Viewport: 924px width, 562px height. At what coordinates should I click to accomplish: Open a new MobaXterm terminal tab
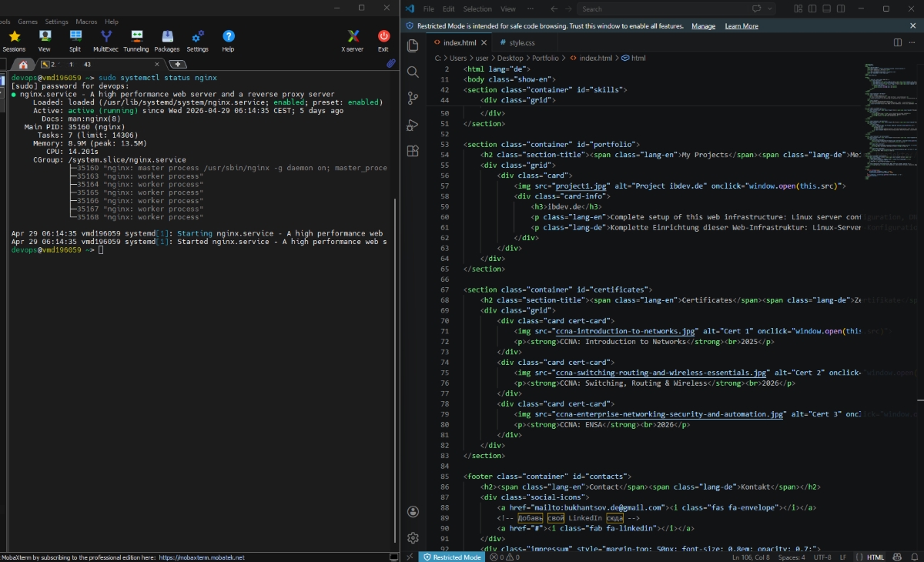pyautogui.click(x=177, y=65)
